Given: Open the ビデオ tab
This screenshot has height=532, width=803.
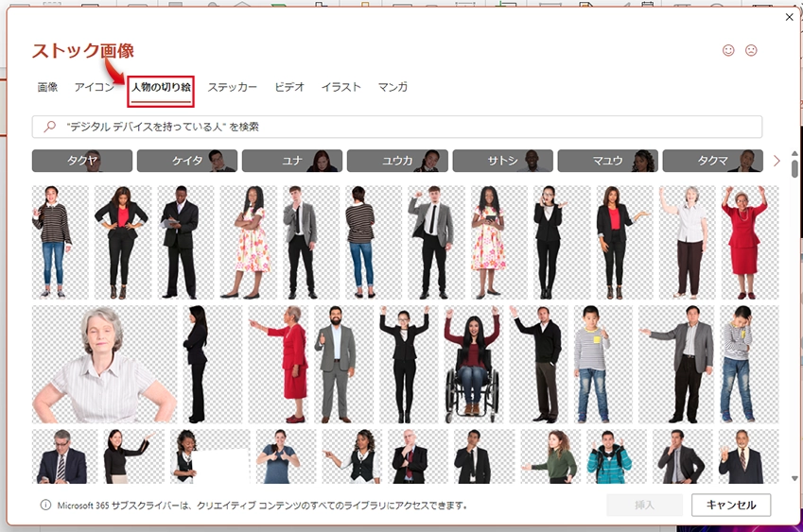Looking at the screenshot, I should coord(289,87).
